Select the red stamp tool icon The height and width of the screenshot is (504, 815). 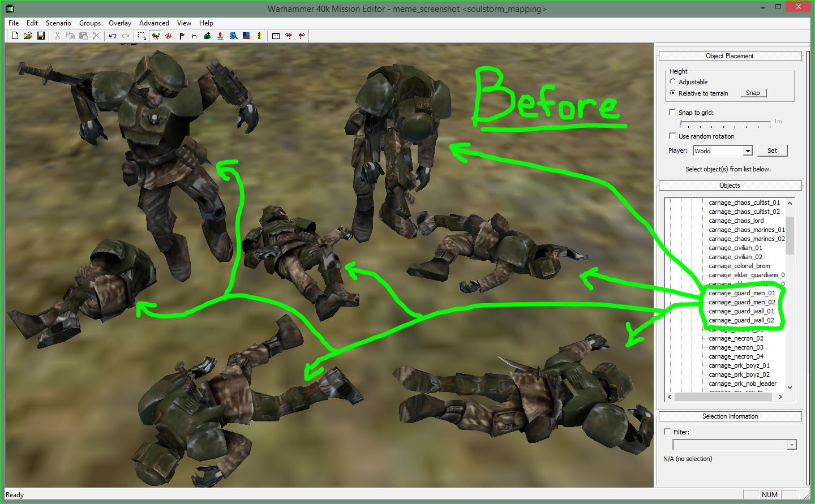coord(220,36)
